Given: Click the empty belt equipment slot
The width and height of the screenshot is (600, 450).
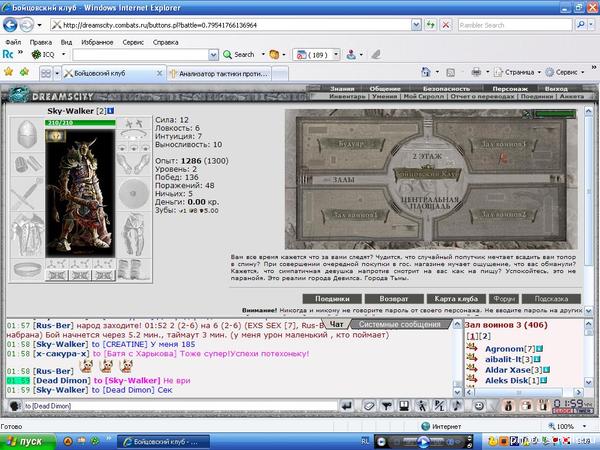Looking at the screenshot, I should 27,269.
